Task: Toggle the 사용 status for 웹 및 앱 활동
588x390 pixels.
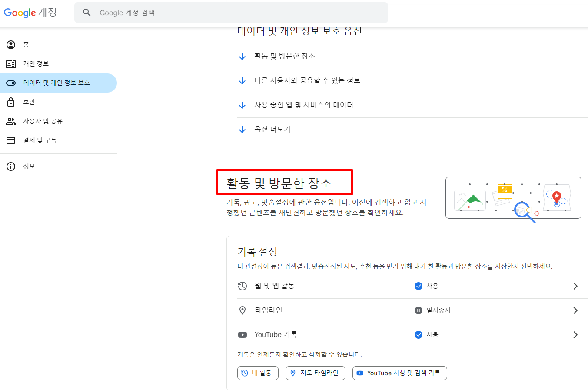Action: (419, 286)
